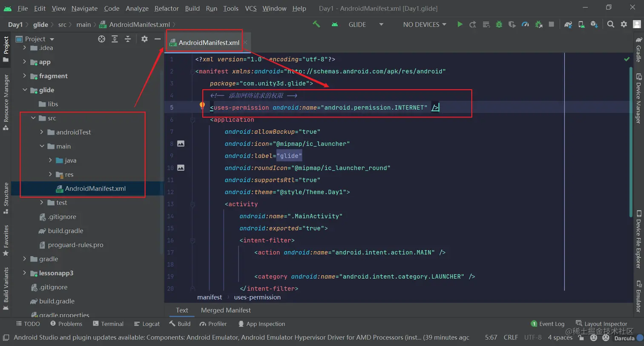Open the Terminal tool window
The image size is (644, 346).
pos(108,323)
